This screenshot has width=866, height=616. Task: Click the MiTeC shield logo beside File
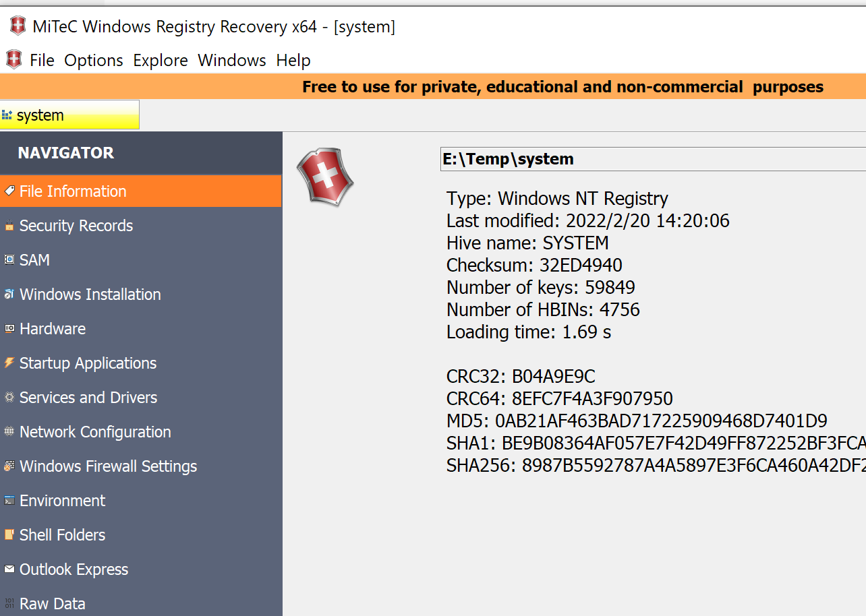tap(13, 59)
